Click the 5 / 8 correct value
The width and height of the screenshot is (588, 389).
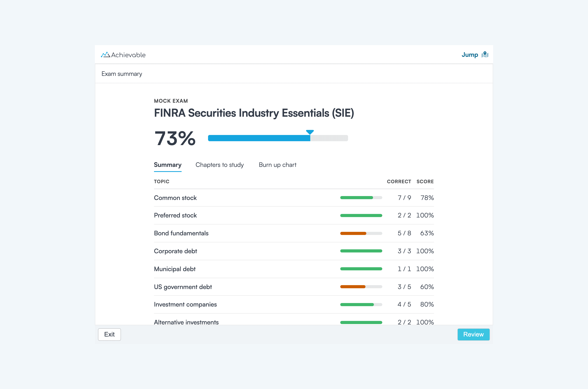(x=404, y=233)
